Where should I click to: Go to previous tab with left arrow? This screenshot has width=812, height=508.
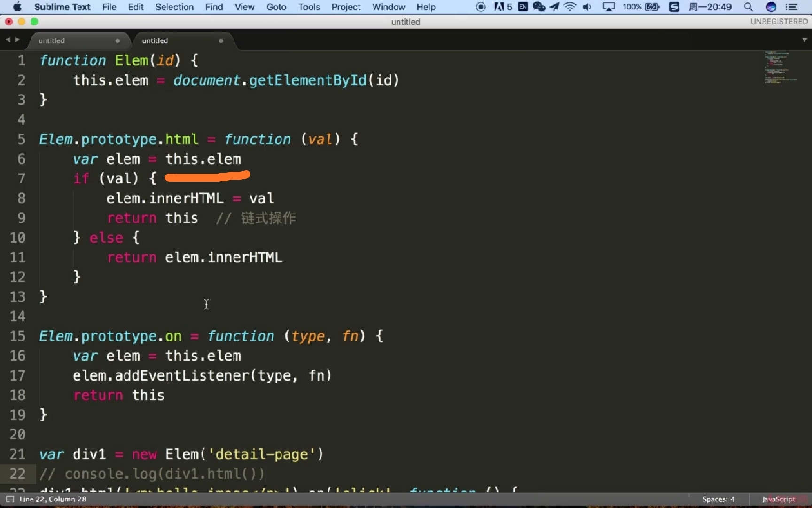(8, 40)
